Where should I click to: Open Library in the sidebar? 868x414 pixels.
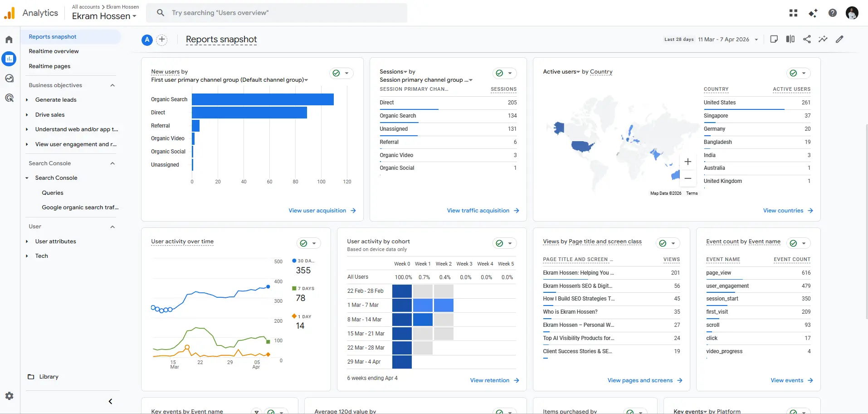point(49,377)
